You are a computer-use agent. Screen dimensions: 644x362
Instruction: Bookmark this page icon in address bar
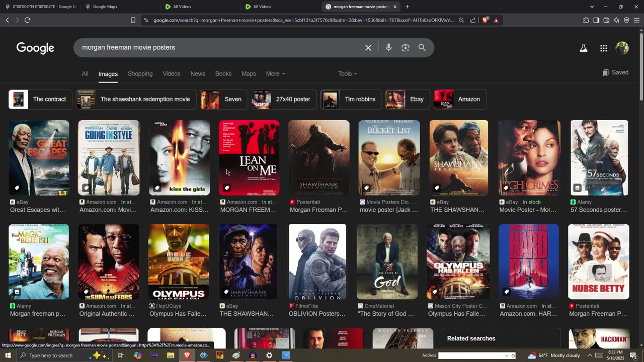[133, 20]
